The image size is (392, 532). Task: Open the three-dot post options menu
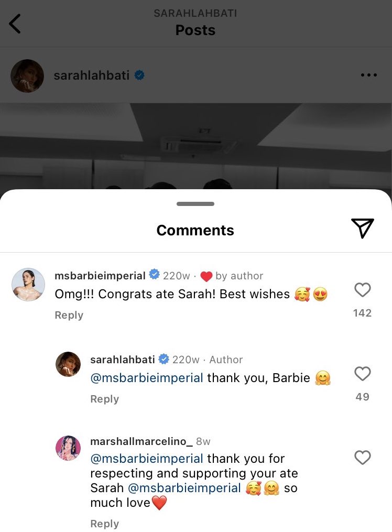point(369,75)
